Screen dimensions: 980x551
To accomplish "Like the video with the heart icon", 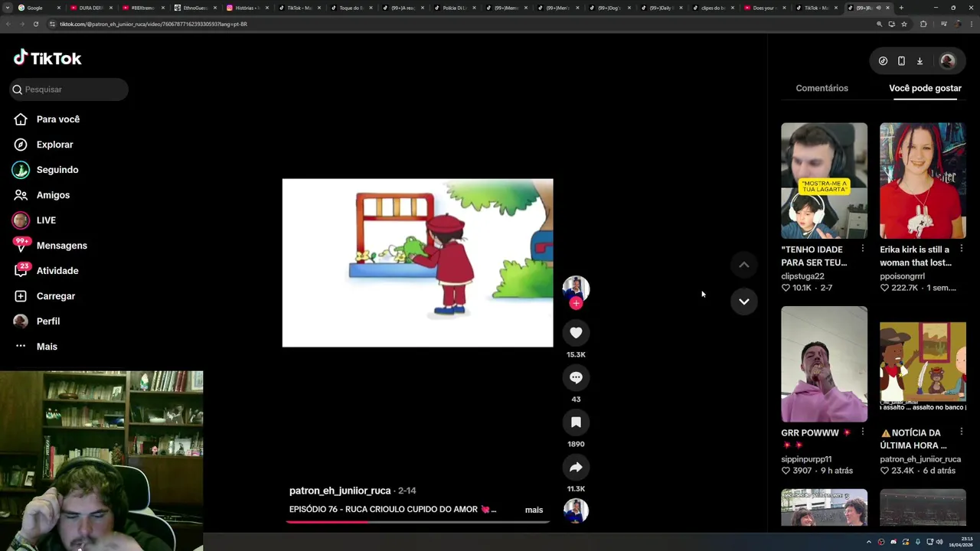I will [576, 332].
